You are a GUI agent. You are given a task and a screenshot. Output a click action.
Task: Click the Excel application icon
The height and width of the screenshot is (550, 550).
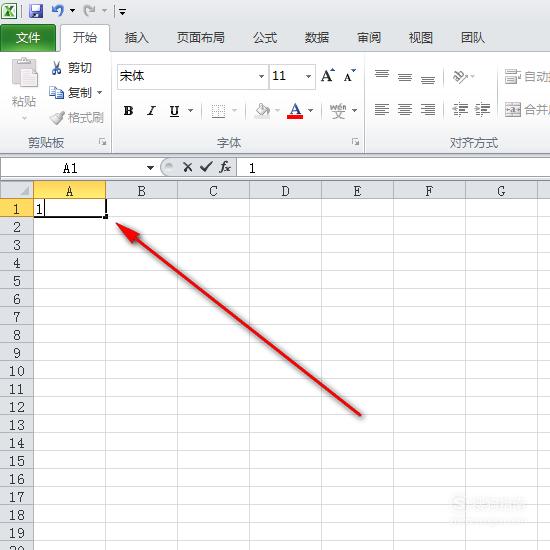[9, 11]
